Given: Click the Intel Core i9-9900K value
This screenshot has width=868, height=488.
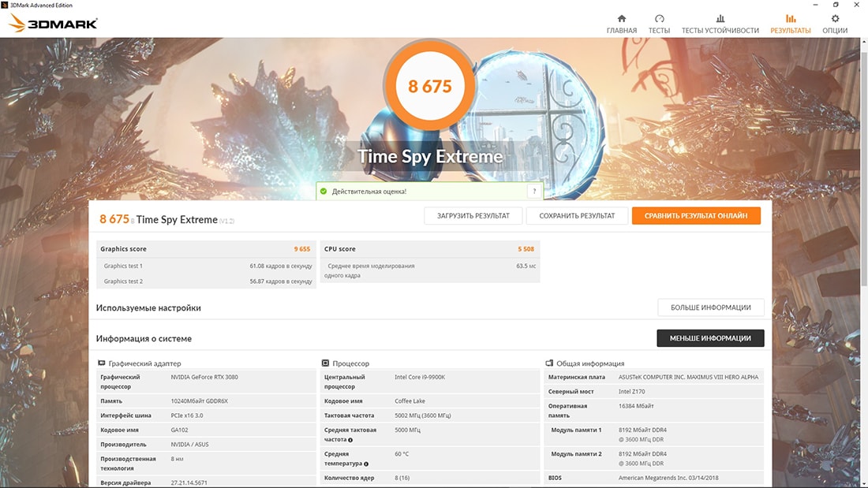Looking at the screenshot, I should pos(420,378).
